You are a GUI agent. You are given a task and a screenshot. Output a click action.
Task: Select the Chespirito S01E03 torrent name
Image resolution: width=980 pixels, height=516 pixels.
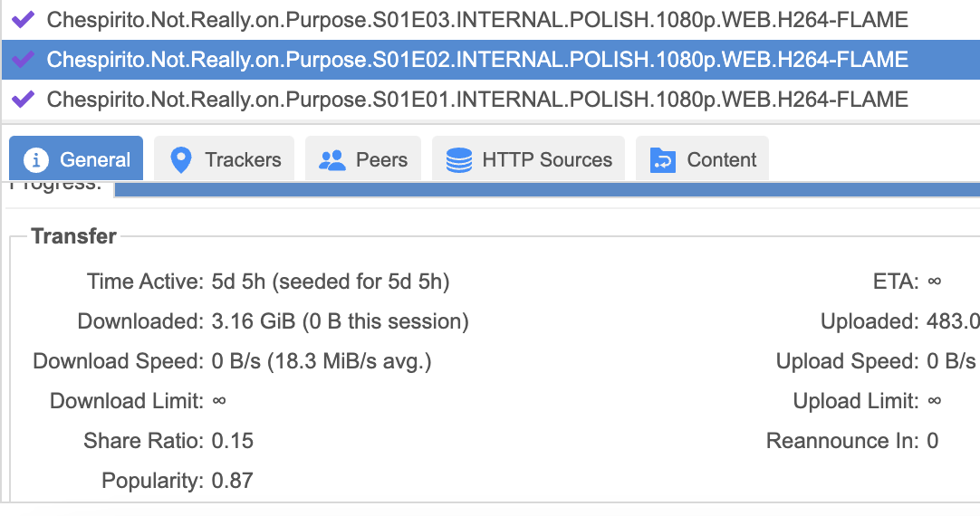[x=477, y=19]
